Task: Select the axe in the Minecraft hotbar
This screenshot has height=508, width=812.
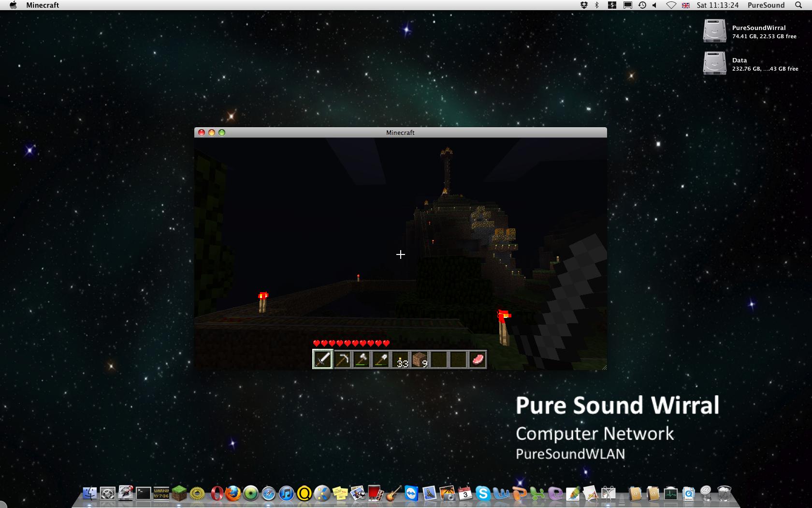Action: 362,359
